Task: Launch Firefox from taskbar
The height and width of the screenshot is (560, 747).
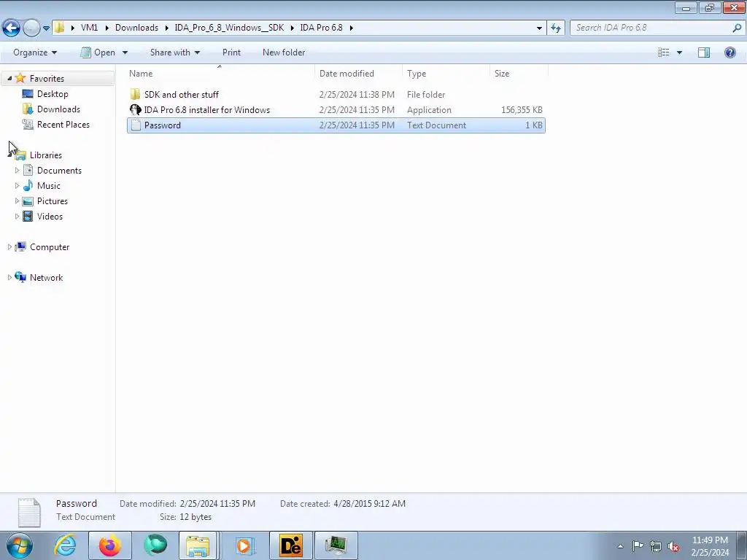Action: pyautogui.click(x=110, y=545)
